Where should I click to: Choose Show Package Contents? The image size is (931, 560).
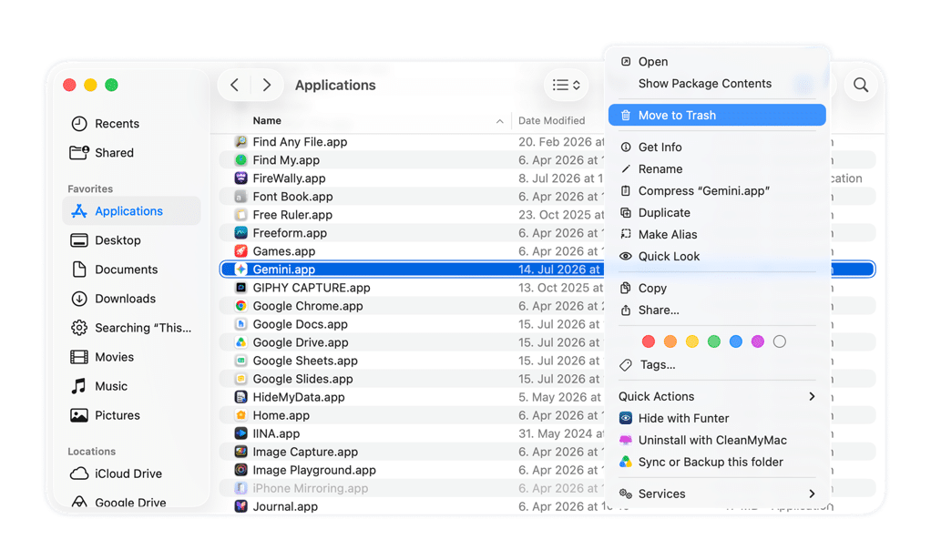coord(717,84)
